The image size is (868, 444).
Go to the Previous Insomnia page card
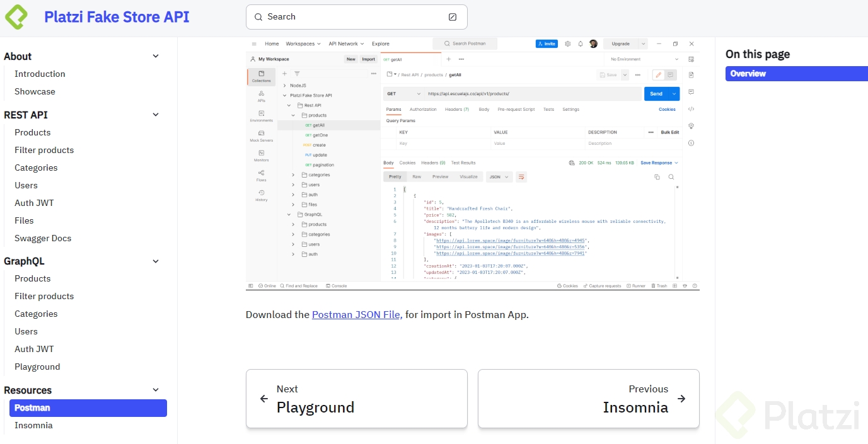(x=589, y=399)
